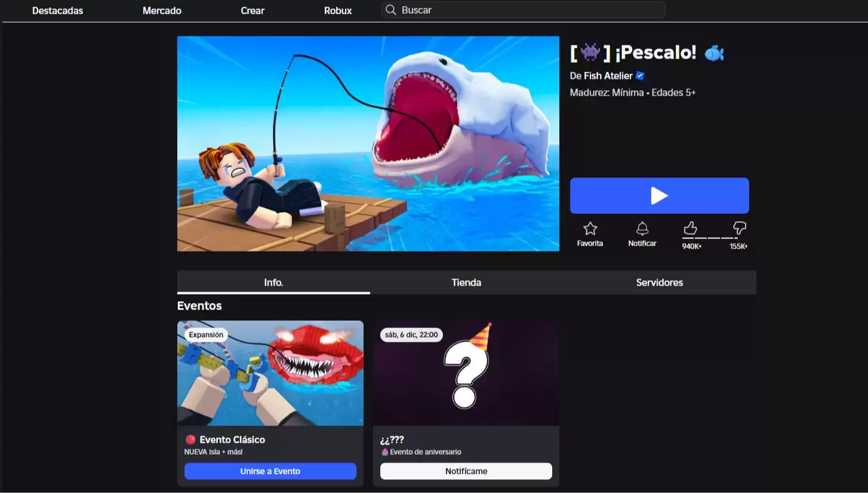This screenshot has width=868, height=493.
Task: Click the Notificar bell icon
Action: tap(642, 228)
